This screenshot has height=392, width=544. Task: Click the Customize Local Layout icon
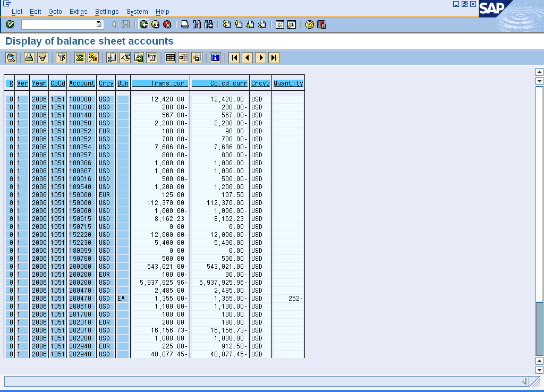[x=321, y=24]
